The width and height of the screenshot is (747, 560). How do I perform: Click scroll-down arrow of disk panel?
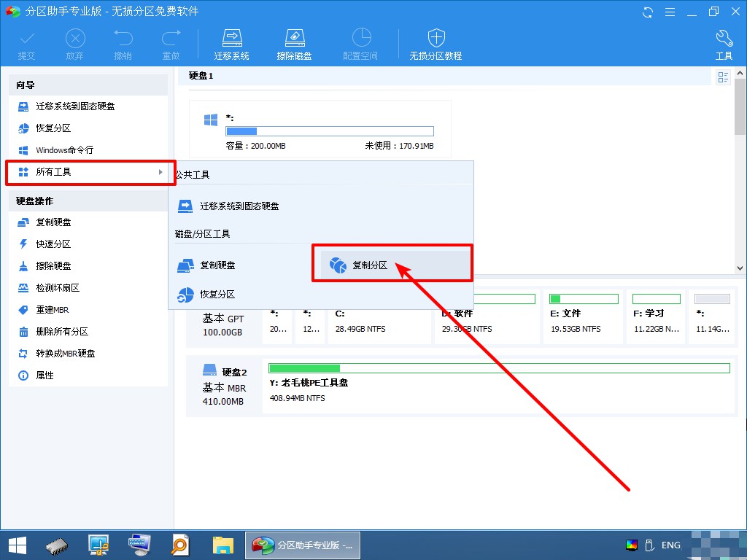pos(740,268)
